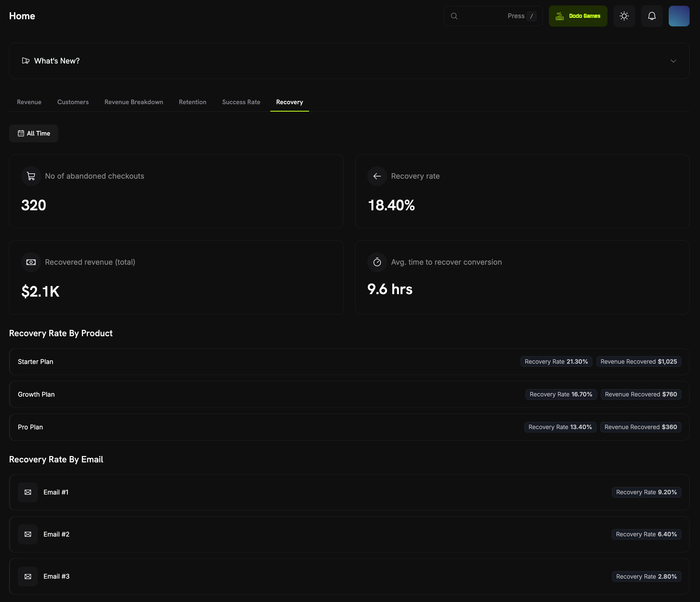The height and width of the screenshot is (602, 700).
Task: Click the stopwatch average time icon
Action: [377, 262]
